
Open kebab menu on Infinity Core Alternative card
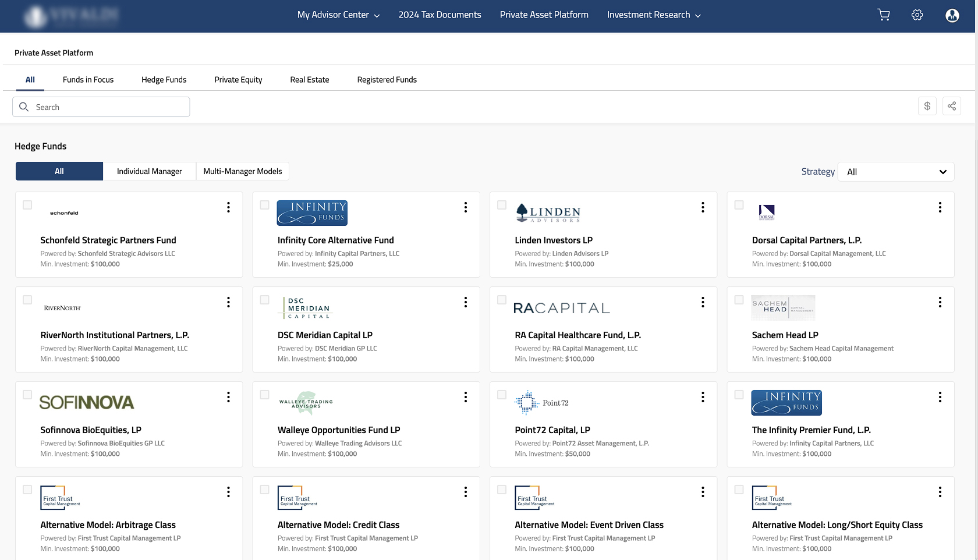click(466, 207)
